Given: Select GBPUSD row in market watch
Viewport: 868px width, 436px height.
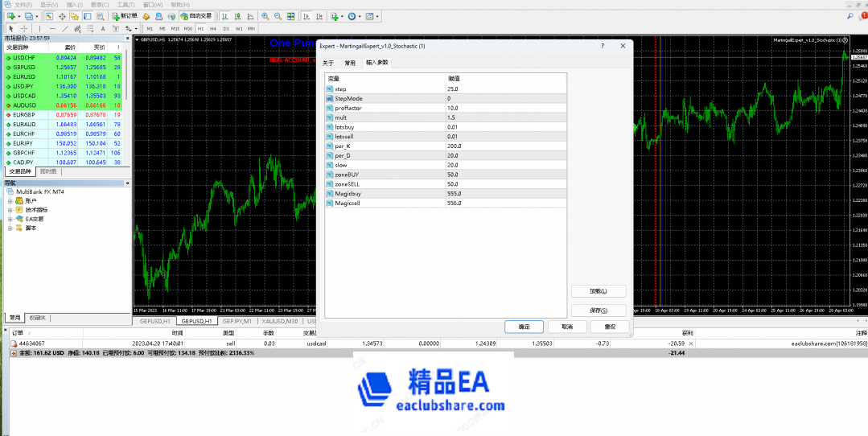Looking at the screenshot, I should [x=23, y=67].
